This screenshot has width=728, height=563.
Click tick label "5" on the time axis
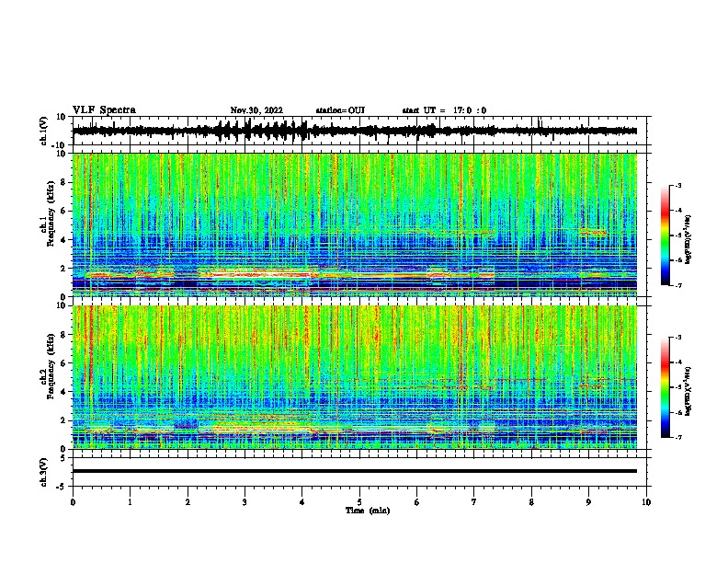(359, 502)
